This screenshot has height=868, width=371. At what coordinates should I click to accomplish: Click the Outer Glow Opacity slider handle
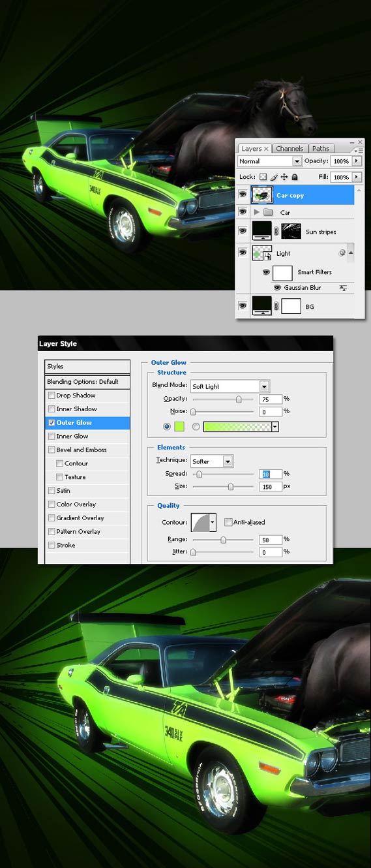(239, 399)
